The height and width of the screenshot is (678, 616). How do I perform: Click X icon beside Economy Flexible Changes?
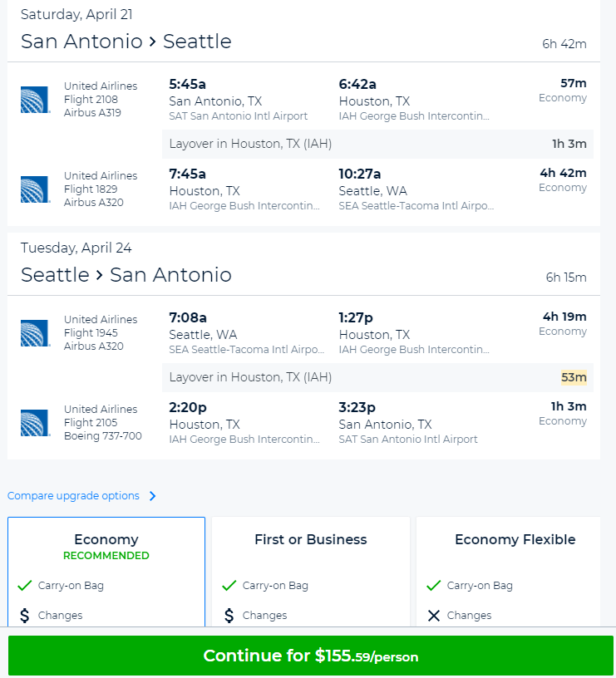[x=433, y=616]
